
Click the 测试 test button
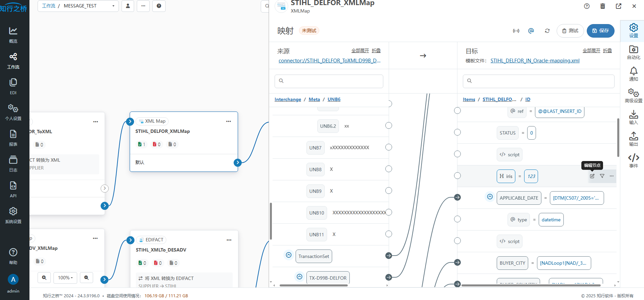pyautogui.click(x=570, y=31)
